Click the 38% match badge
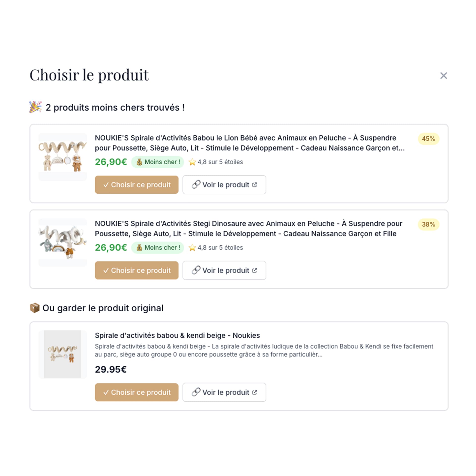476x476 pixels. [x=428, y=224]
